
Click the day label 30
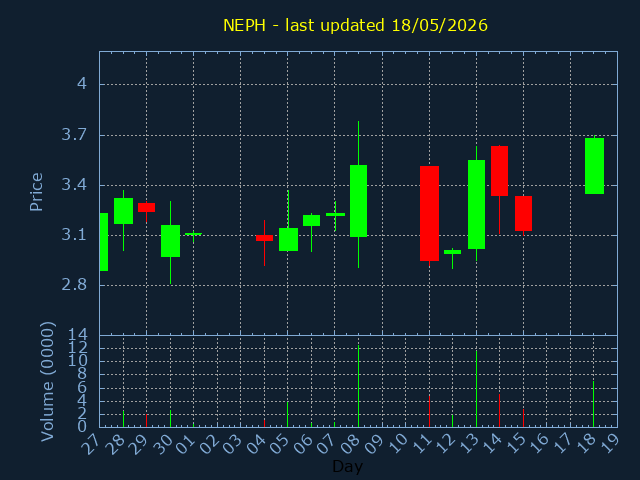[162, 443]
